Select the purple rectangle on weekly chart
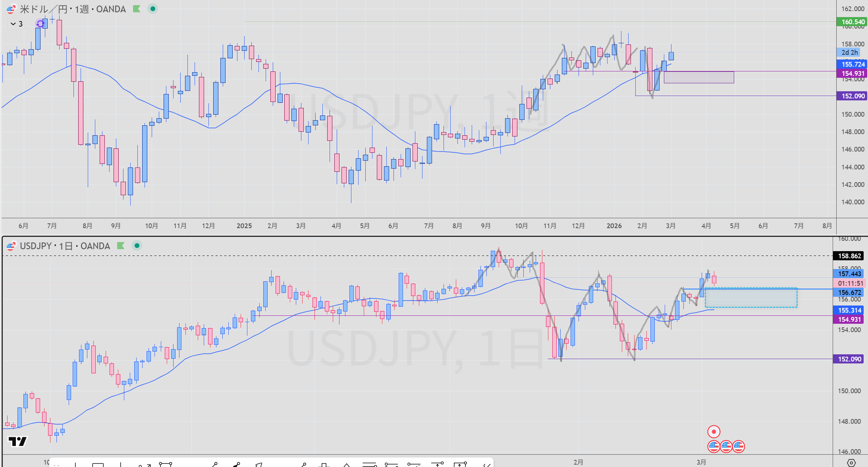 coord(698,77)
